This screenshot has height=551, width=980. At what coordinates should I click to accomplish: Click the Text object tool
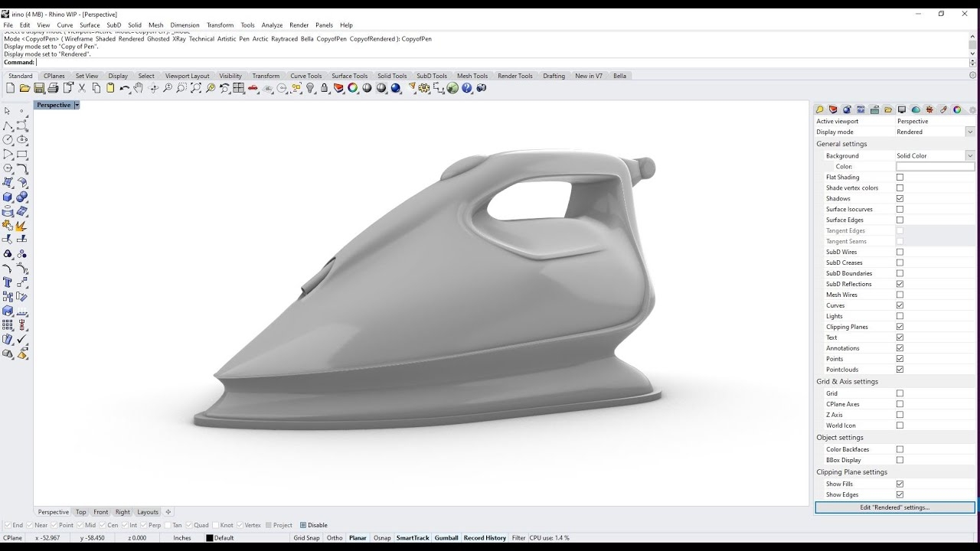[x=8, y=282]
